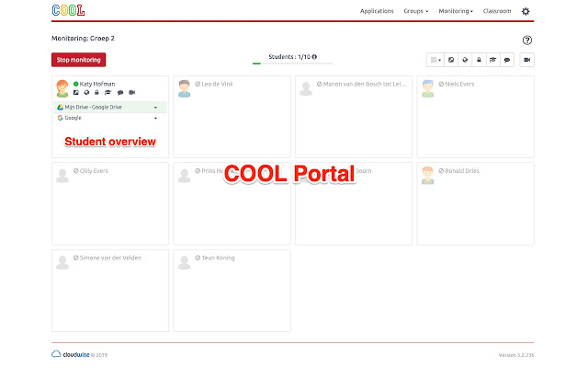Click Teun Koning's placeholder avatar
Screen dimensions: 588x368
(184, 262)
